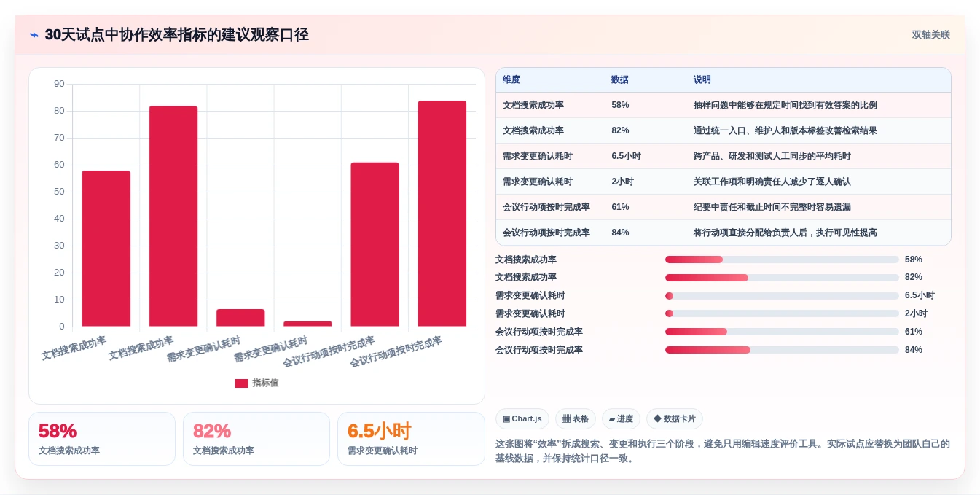Select the 双轴关联 badge
Screen dimensions: 980x495
pos(930,35)
